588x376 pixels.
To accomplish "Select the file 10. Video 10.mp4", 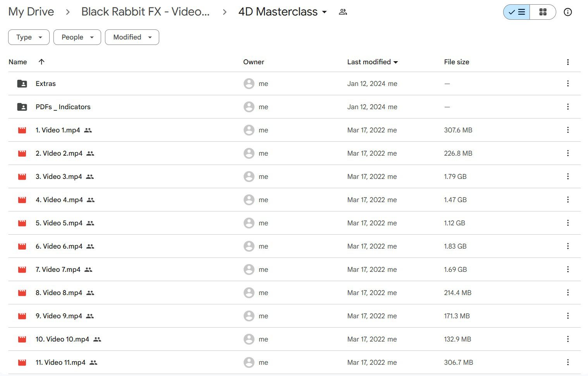I will tap(62, 339).
